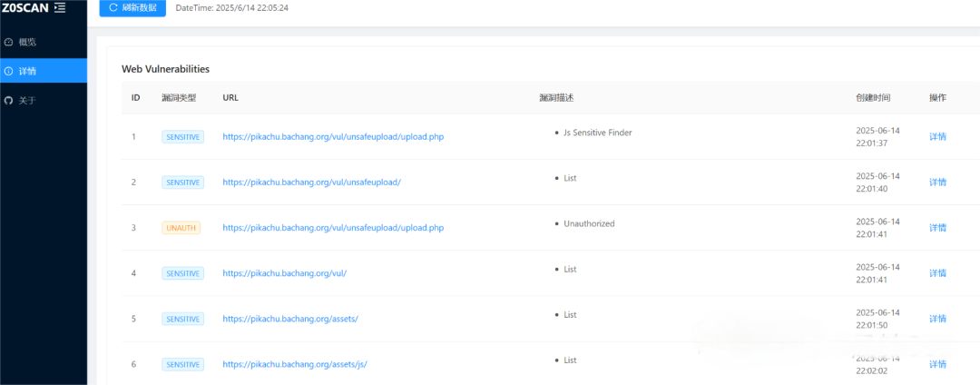
Task: Open the assets/js/ URL link
Action: 294,364
